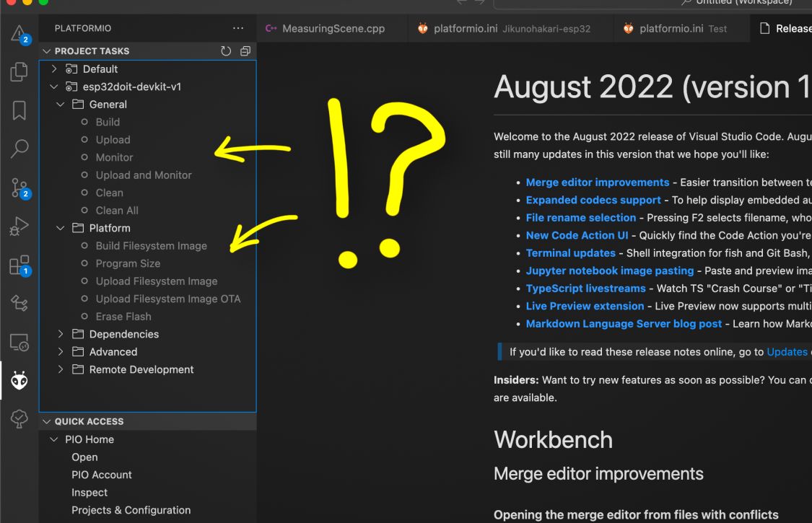The width and height of the screenshot is (812, 523).
Task: Expand the Default environment
Action: (54, 69)
